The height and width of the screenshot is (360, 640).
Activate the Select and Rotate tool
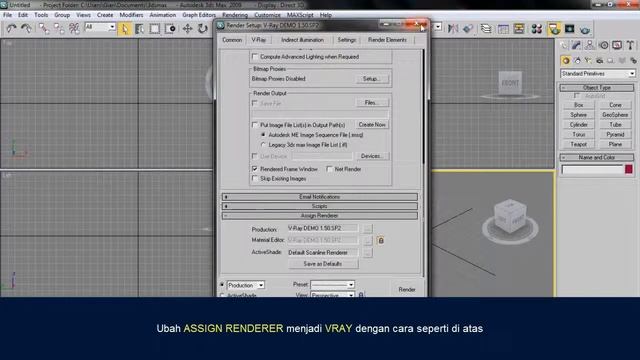click(x=202, y=29)
